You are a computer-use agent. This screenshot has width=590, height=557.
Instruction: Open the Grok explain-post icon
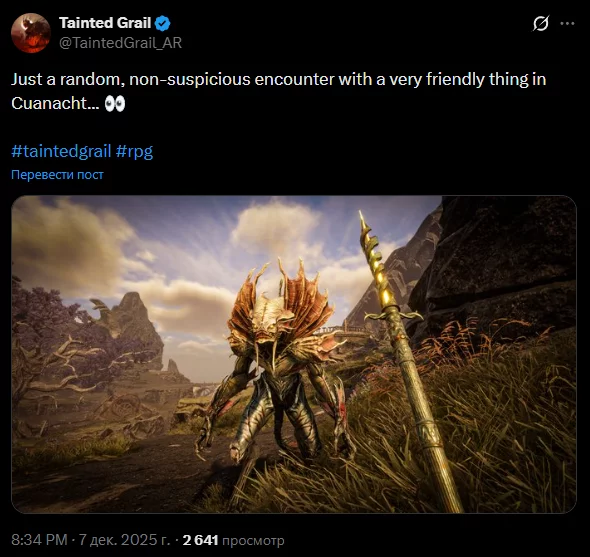541,23
